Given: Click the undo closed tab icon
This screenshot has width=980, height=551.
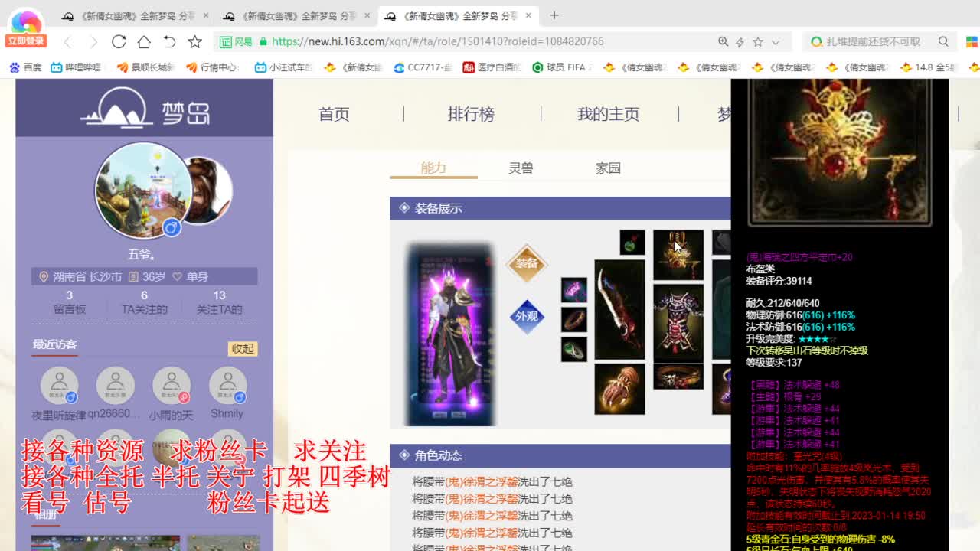Looking at the screenshot, I should pyautogui.click(x=169, y=42).
